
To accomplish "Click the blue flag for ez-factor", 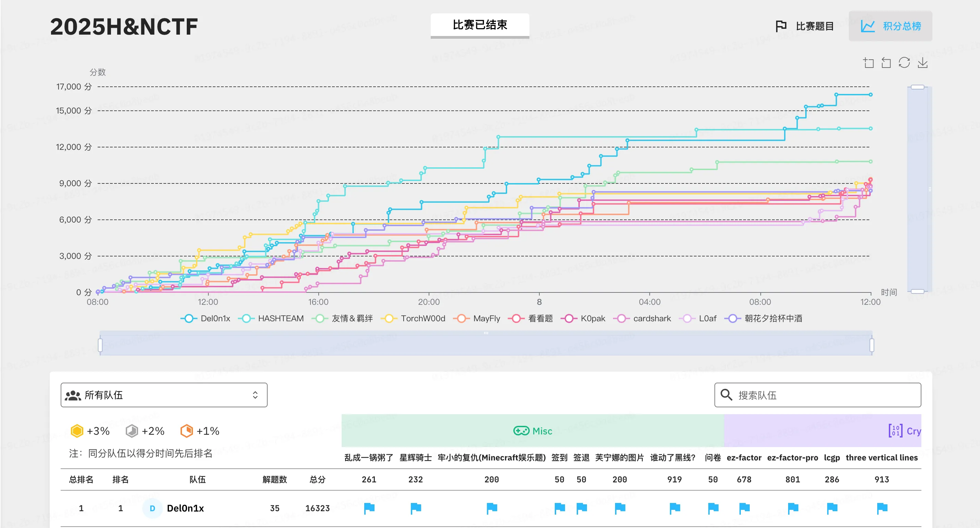I will point(744,508).
